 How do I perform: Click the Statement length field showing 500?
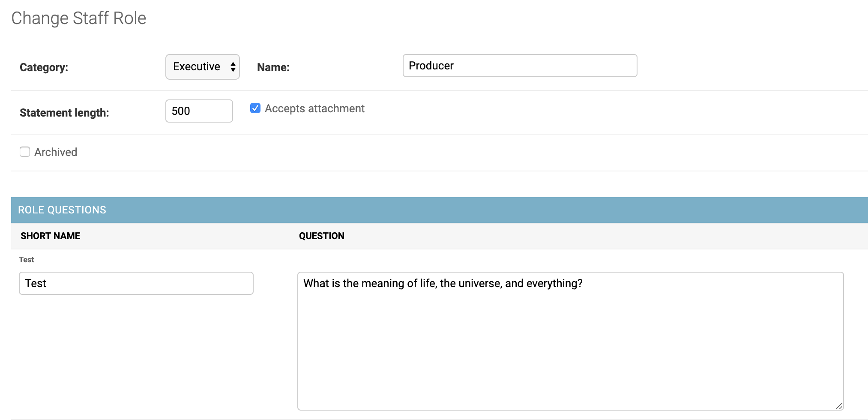[x=199, y=111]
